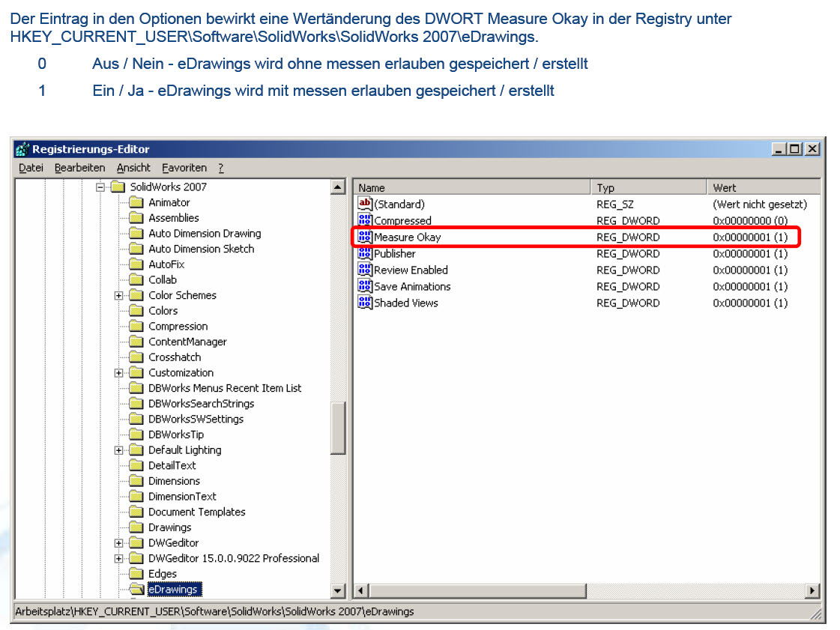Image resolution: width=840 pixels, height=630 pixels.
Task: Select the Measure Okay value name
Action: click(x=407, y=237)
